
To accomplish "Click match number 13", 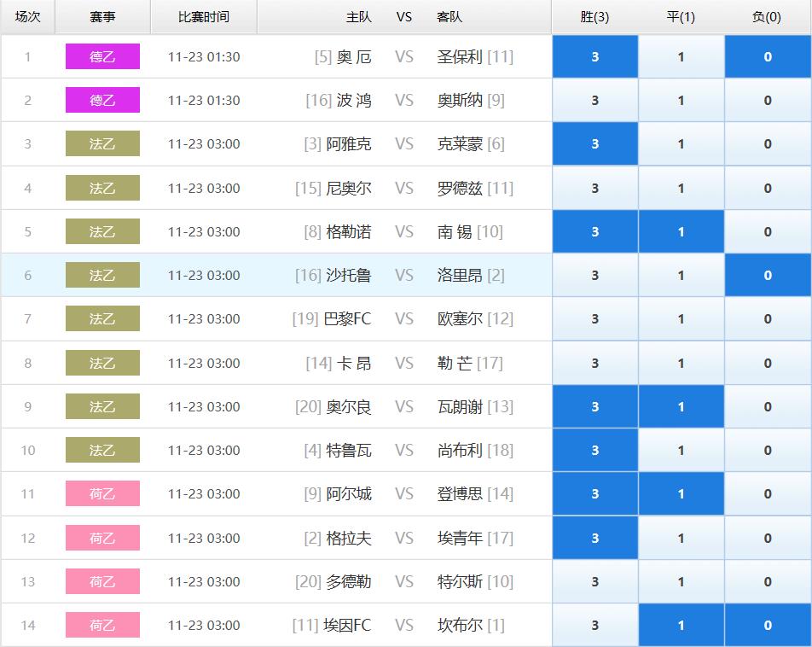I will (x=28, y=581).
